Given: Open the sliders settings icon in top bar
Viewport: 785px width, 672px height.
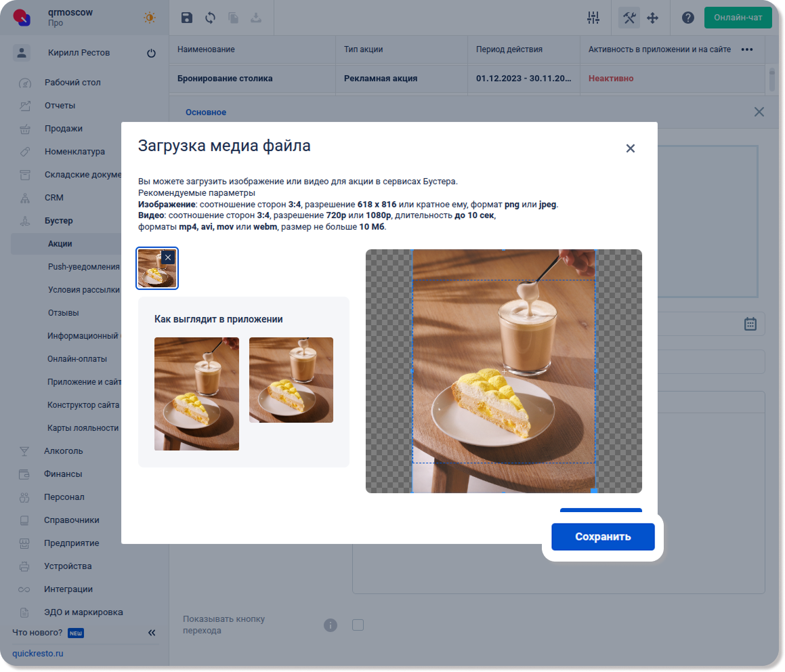Looking at the screenshot, I should point(593,18).
